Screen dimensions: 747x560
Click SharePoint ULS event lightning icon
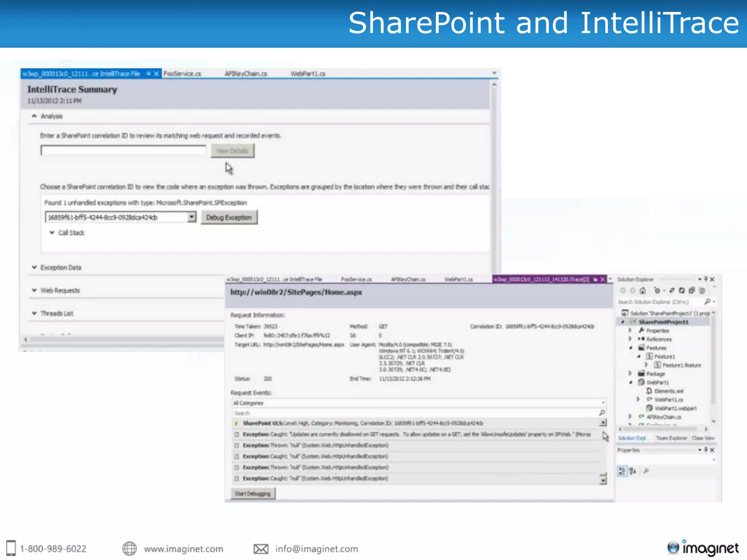[x=237, y=423]
